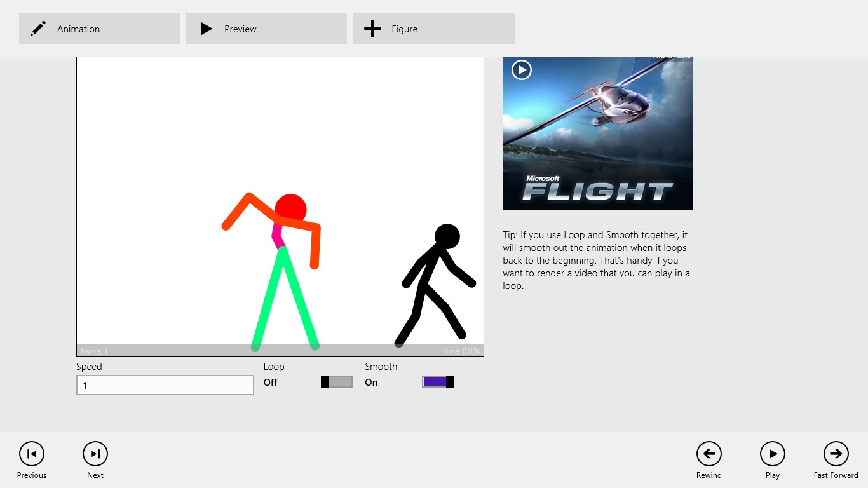Select the red head of colored figure
868x488 pixels.
tap(291, 208)
